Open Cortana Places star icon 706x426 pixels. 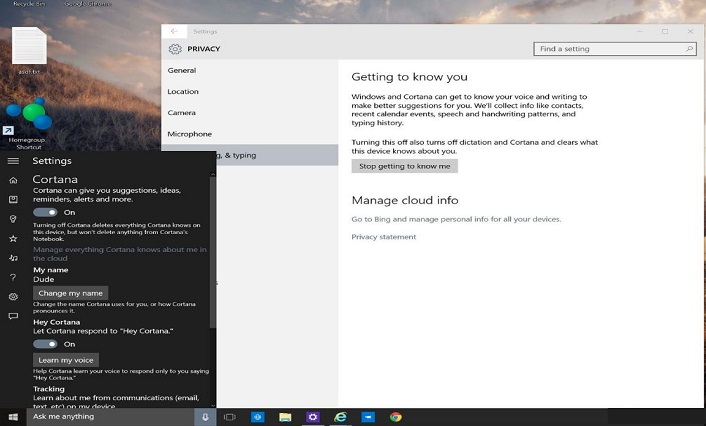coord(13,238)
